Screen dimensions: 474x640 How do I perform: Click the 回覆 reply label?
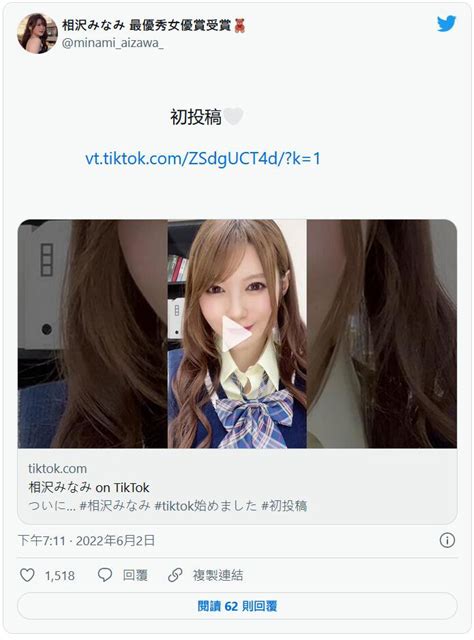point(135,576)
